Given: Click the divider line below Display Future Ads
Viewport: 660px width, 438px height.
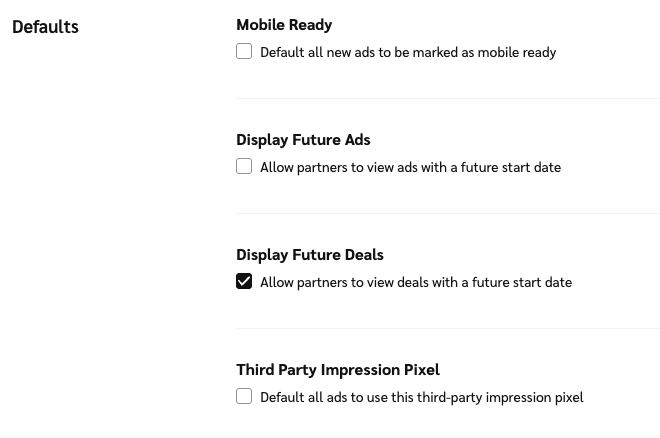Looking at the screenshot, I should [448, 213].
